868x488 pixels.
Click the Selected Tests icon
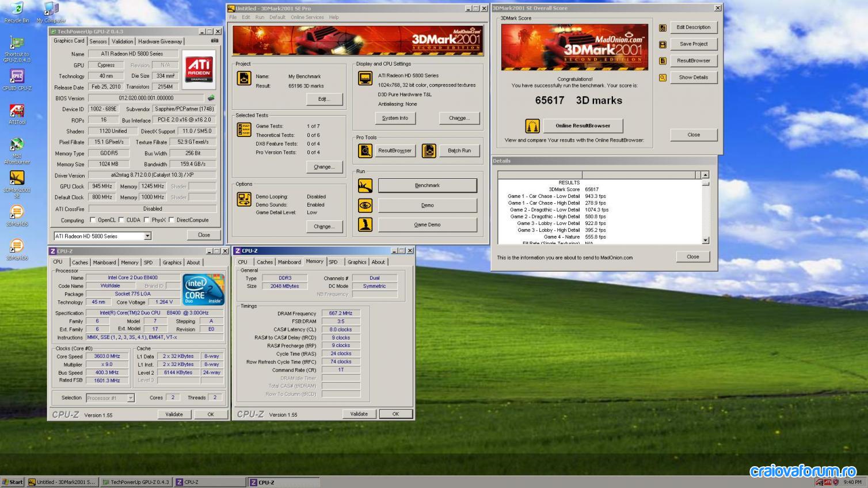[244, 129]
